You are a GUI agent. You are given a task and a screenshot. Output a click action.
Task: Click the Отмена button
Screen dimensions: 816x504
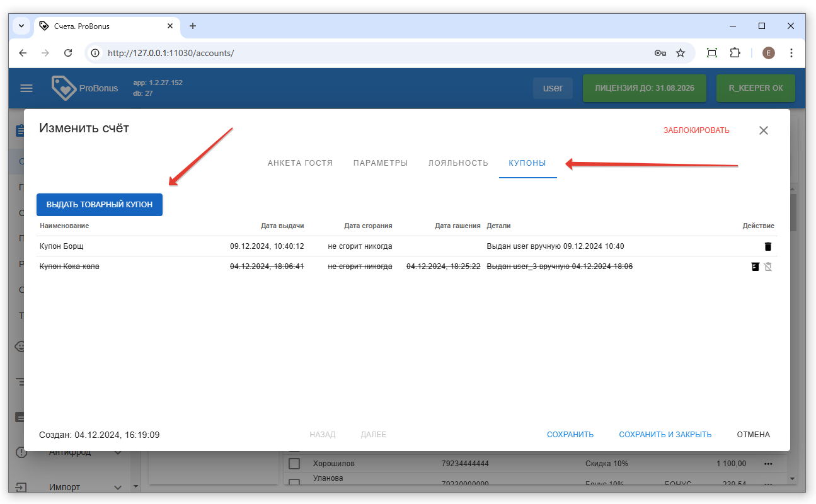tap(754, 435)
